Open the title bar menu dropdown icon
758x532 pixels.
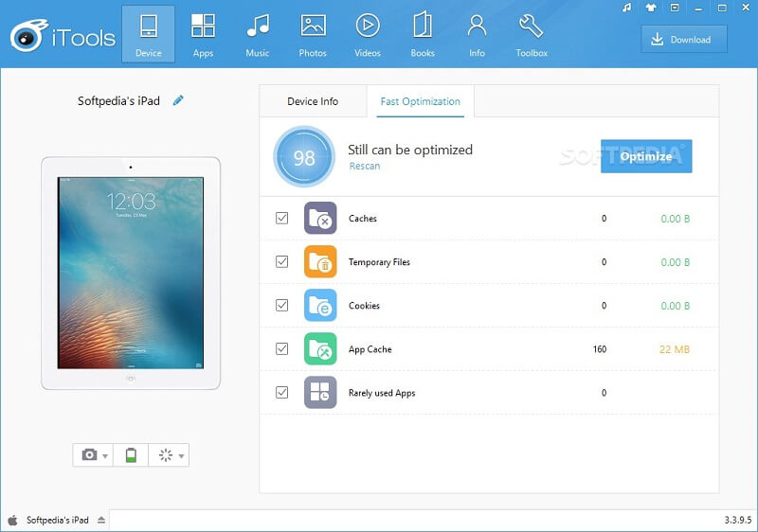click(672, 9)
